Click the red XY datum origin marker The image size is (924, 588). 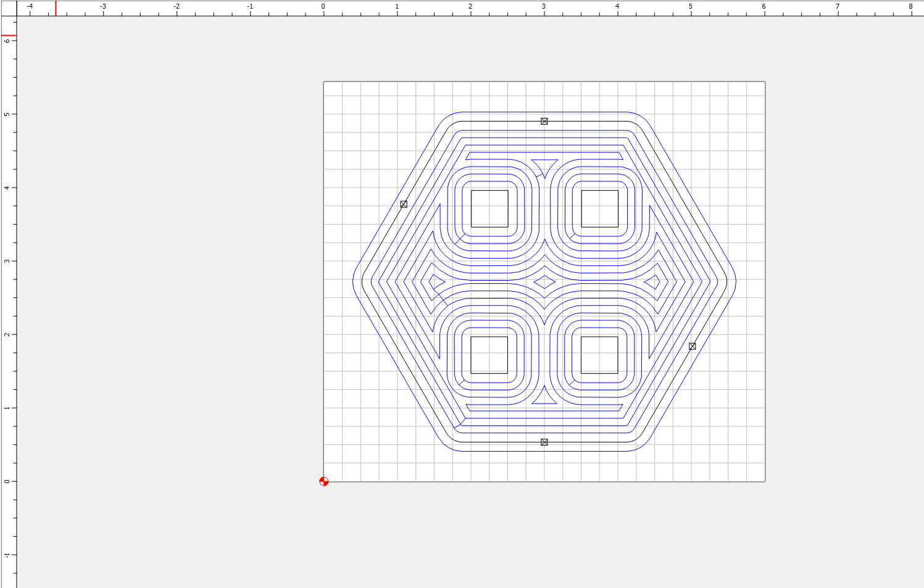324,481
